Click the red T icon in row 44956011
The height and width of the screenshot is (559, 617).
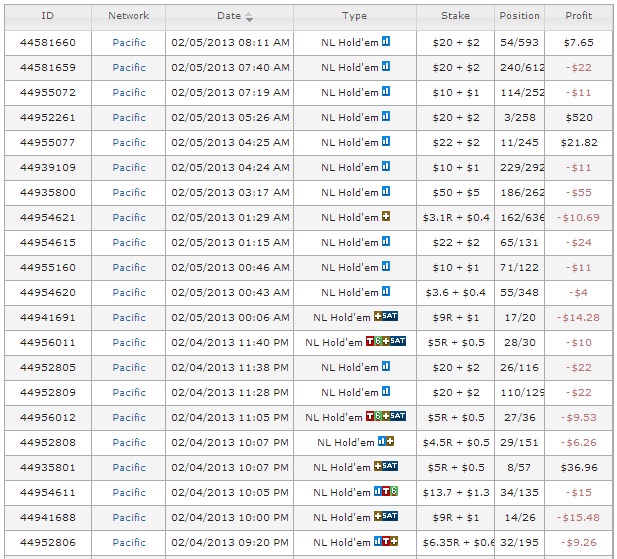[x=370, y=341]
